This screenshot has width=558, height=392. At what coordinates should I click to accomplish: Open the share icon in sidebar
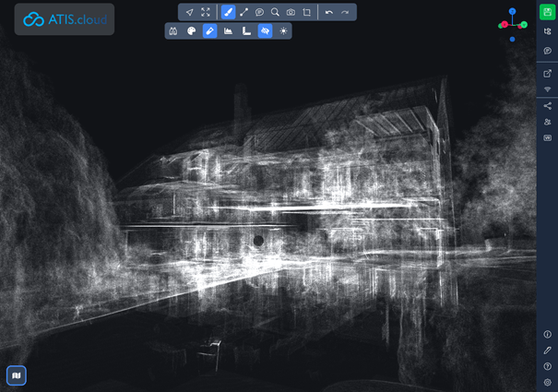tap(548, 106)
